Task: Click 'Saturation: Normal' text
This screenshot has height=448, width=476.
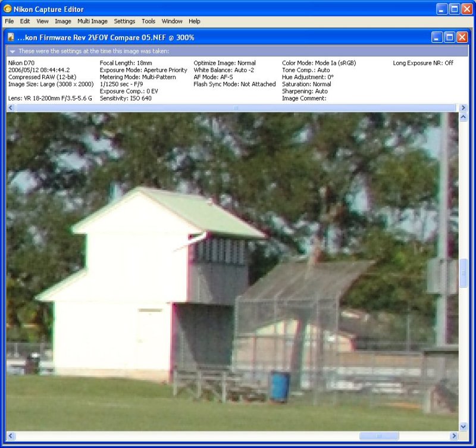Action: 306,84
